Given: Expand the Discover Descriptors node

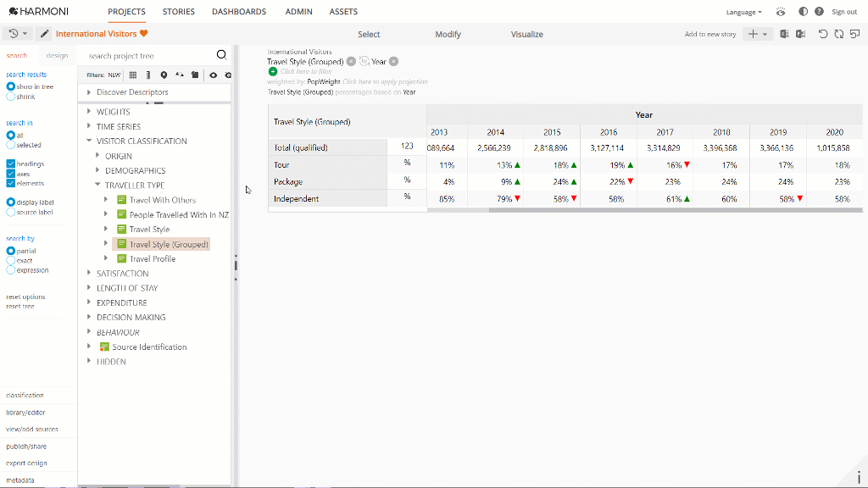Looking at the screenshot, I should 88,92.
